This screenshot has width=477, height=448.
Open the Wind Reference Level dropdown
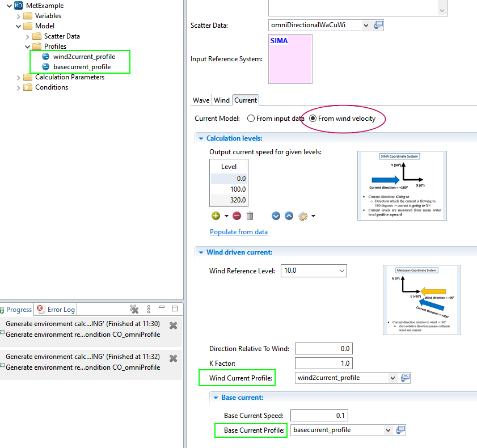pyautogui.click(x=341, y=271)
